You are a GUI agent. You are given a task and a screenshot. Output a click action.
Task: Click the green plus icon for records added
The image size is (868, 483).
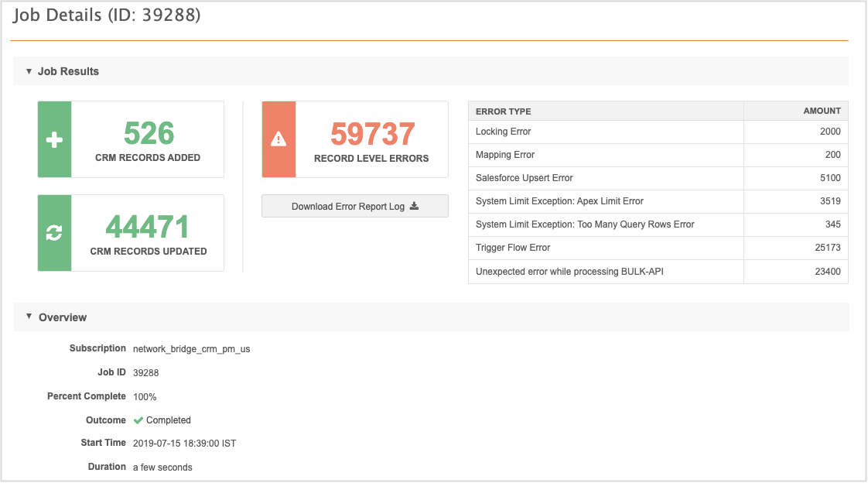[55, 140]
